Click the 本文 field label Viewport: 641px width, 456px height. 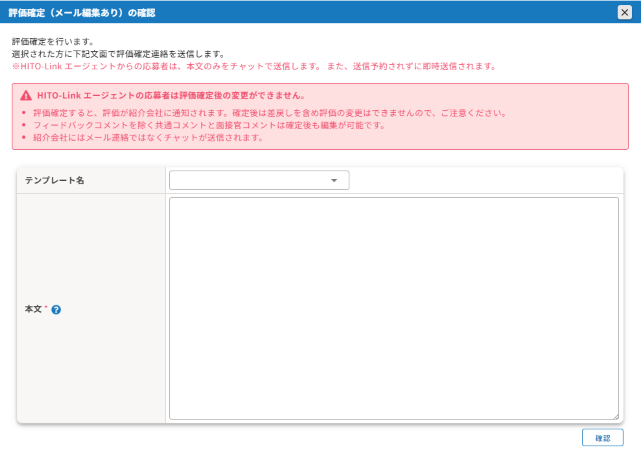coord(32,310)
